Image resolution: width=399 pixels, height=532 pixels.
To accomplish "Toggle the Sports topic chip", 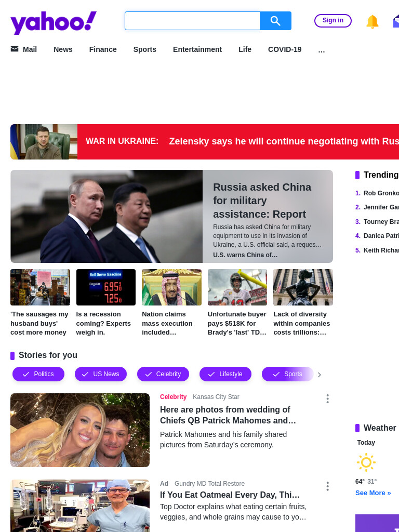I will [288, 374].
